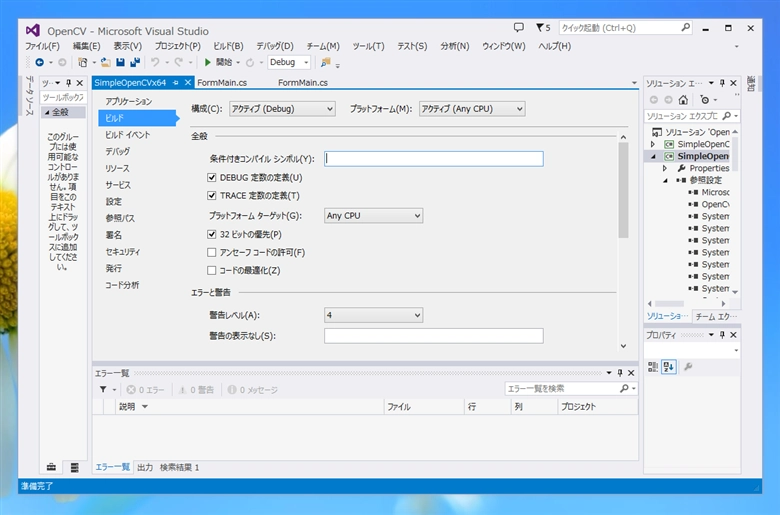Switch to the 出力 output tab
The image size is (780, 515).
point(145,467)
